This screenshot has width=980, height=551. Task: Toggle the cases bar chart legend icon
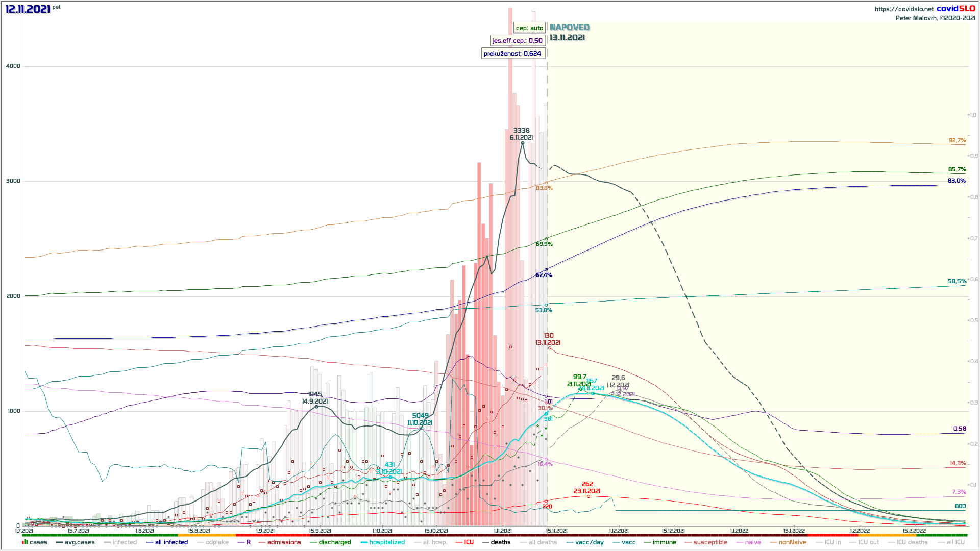[x=24, y=542]
